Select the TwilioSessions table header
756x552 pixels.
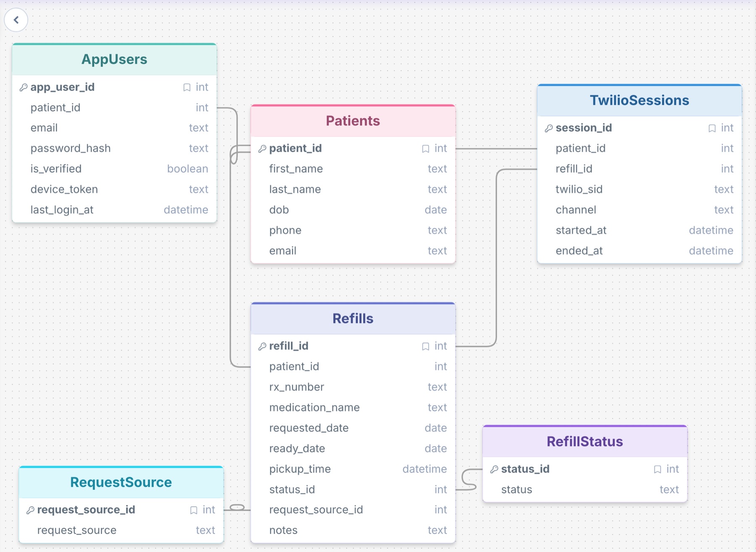[639, 100]
